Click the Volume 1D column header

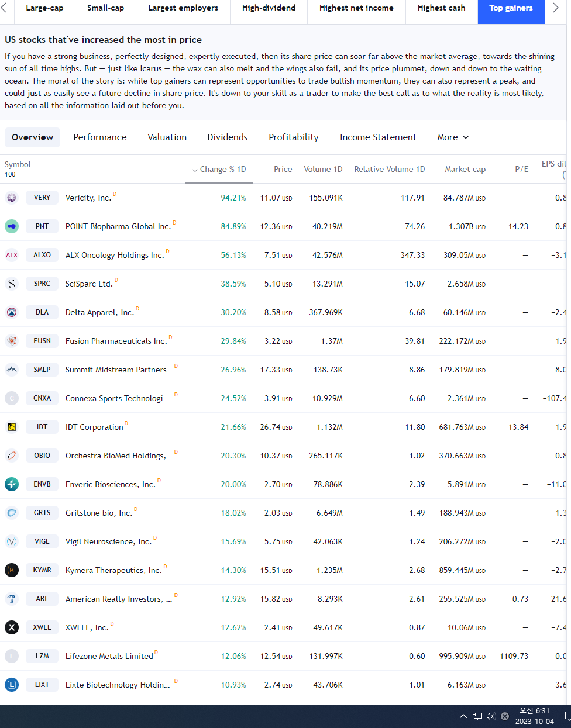pos(323,169)
